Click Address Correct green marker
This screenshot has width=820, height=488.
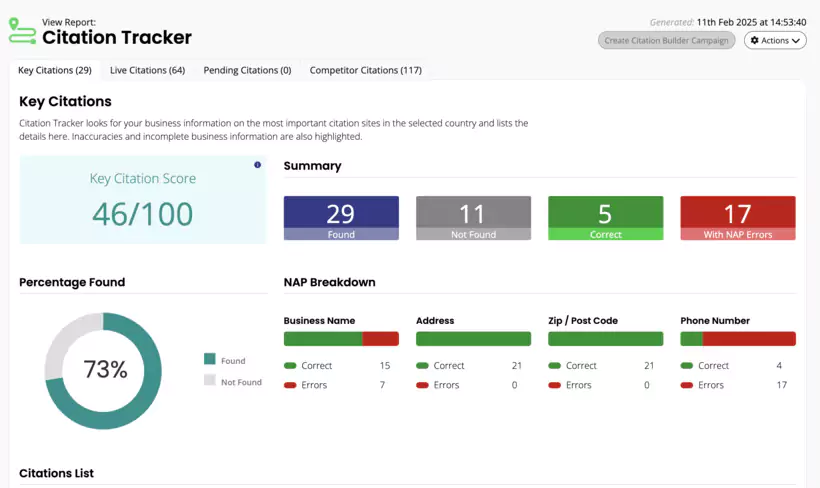point(423,366)
